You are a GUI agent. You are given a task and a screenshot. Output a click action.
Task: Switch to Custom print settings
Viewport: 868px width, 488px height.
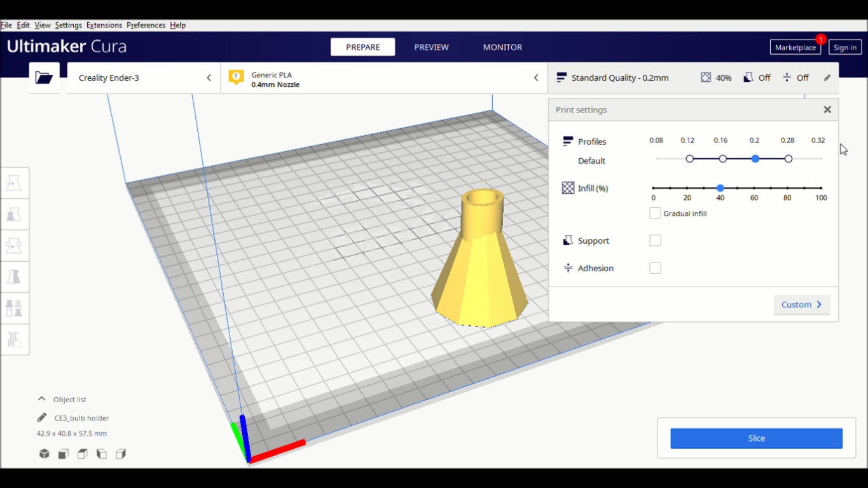click(802, 305)
